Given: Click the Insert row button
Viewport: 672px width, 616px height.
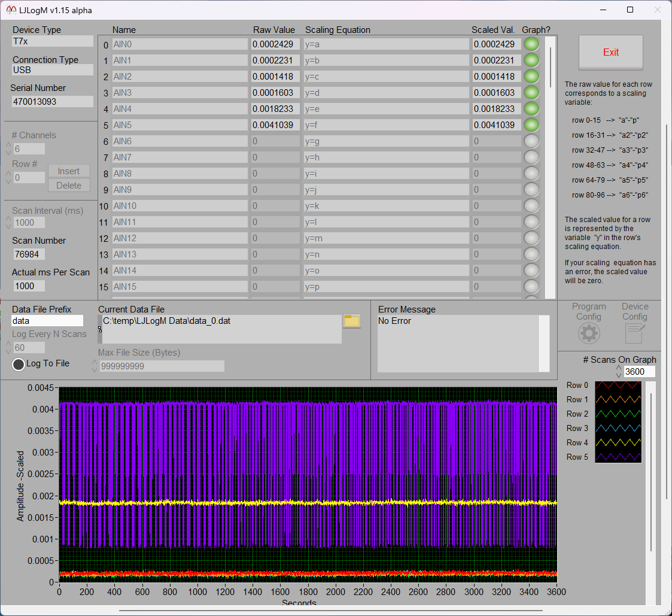Looking at the screenshot, I should point(69,171).
